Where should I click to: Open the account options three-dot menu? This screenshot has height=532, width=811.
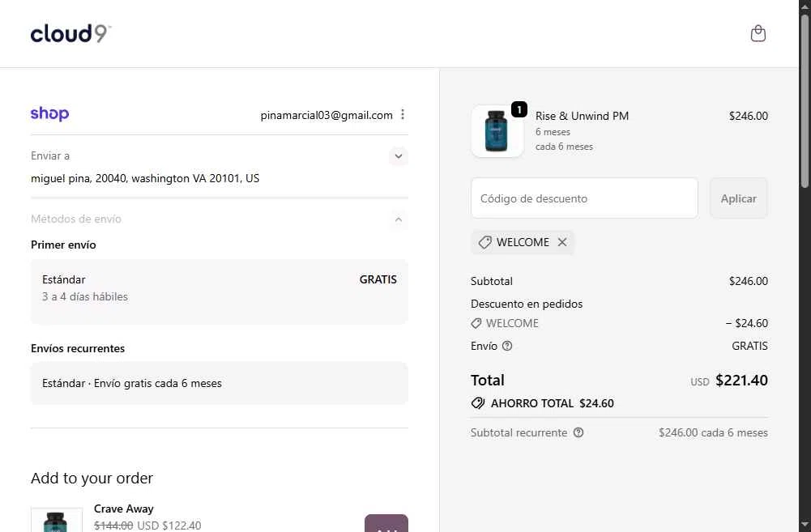[403, 115]
